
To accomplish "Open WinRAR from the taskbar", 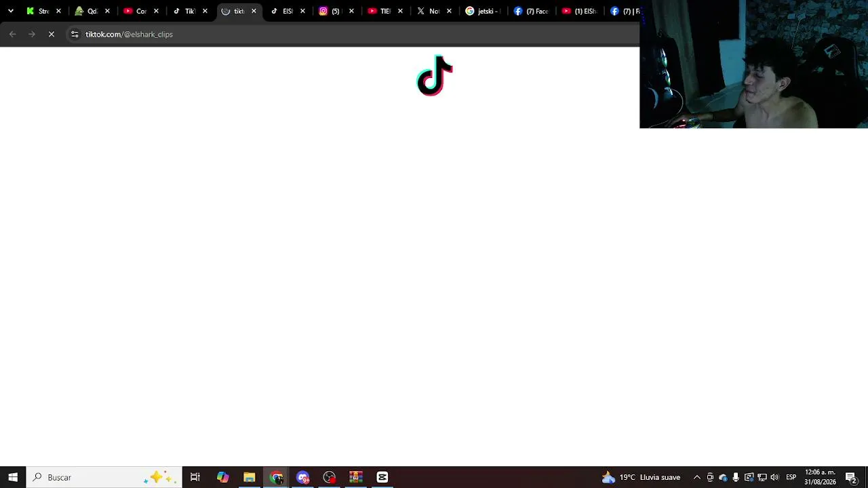I will pos(356,477).
